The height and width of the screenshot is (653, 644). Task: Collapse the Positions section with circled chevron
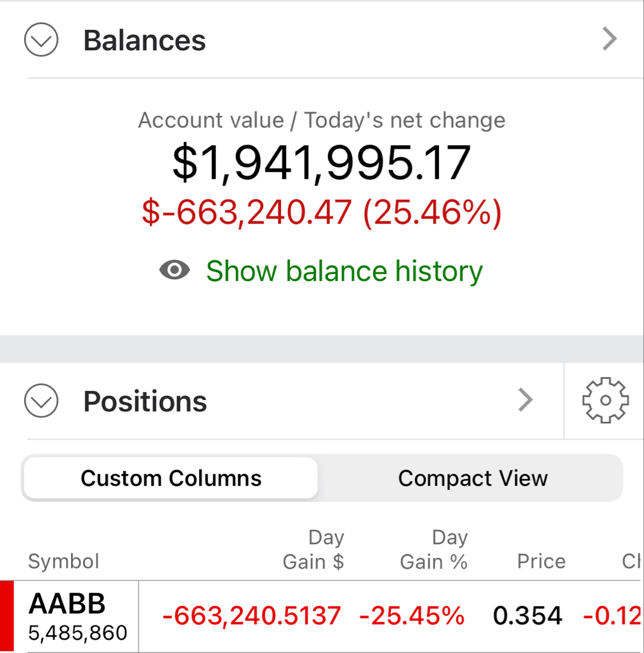click(41, 400)
